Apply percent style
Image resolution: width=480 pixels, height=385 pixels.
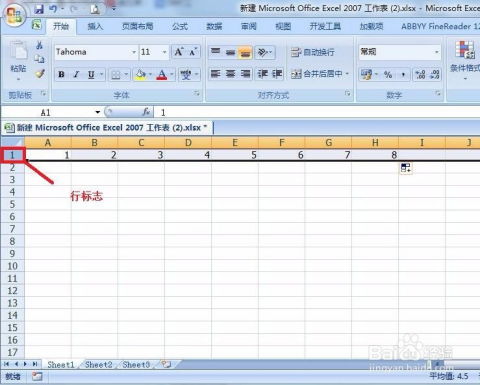click(x=388, y=75)
